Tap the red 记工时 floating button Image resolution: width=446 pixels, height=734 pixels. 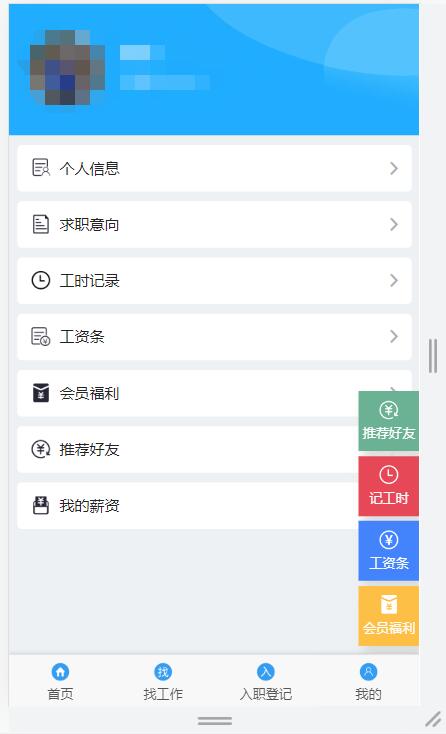(388, 486)
